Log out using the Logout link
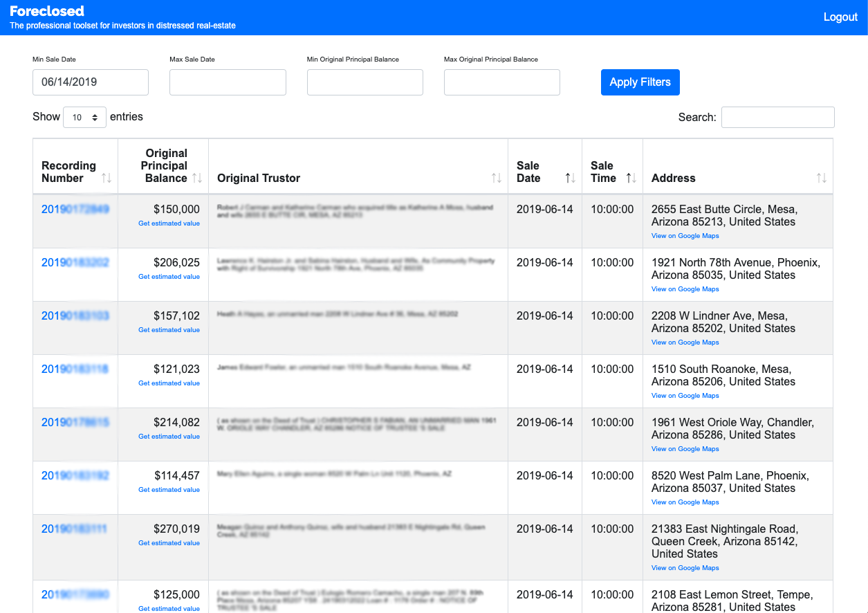 [840, 17]
